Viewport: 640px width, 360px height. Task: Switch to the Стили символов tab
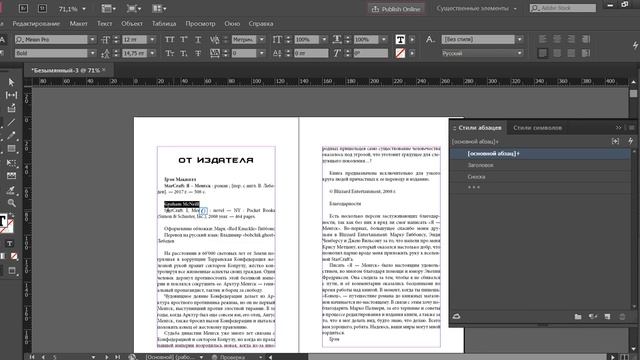(537, 128)
